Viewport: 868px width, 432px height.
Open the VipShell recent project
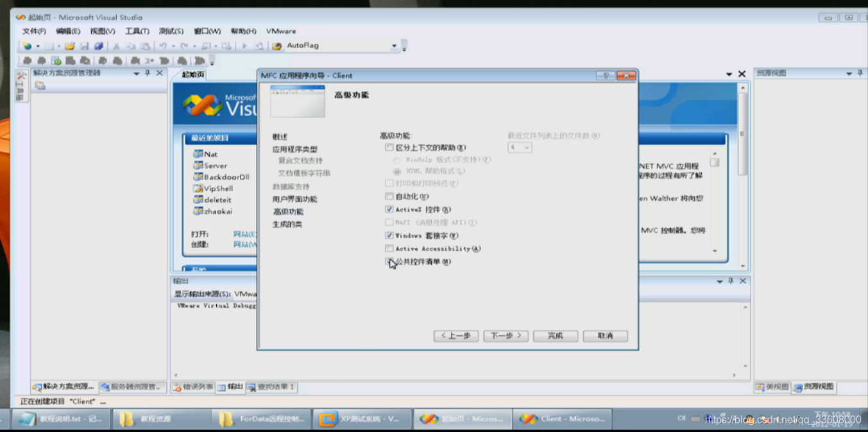[213, 189]
